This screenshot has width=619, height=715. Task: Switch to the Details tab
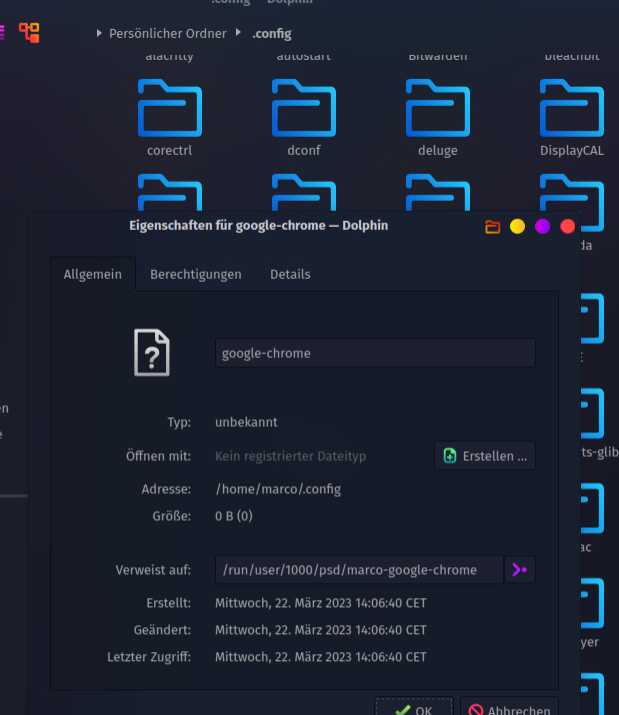pyautogui.click(x=290, y=274)
